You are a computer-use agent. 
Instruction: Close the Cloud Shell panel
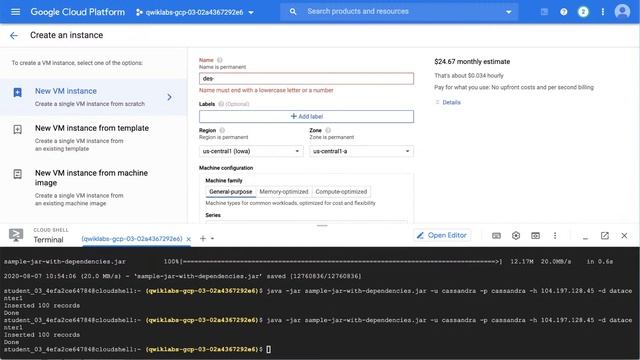pos(624,236)
